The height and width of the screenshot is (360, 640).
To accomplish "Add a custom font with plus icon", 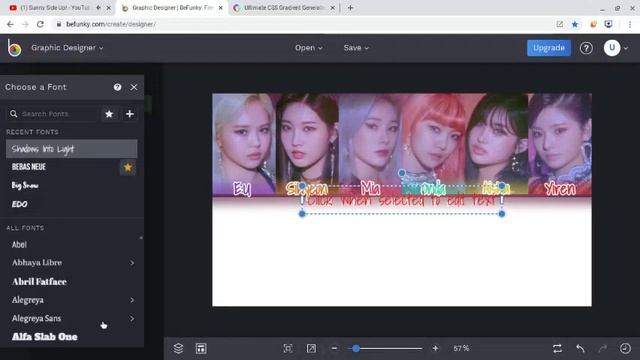I will coord(130,114).
